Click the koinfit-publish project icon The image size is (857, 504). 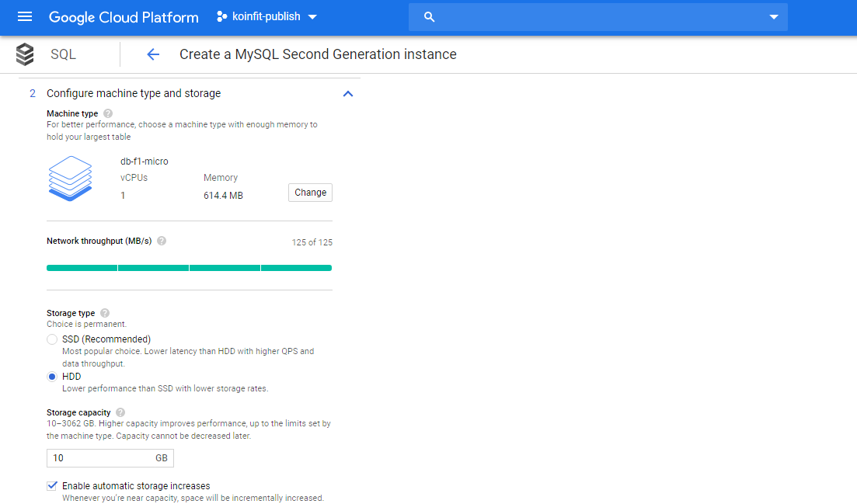pyautogui.click(x=221, y=17)
